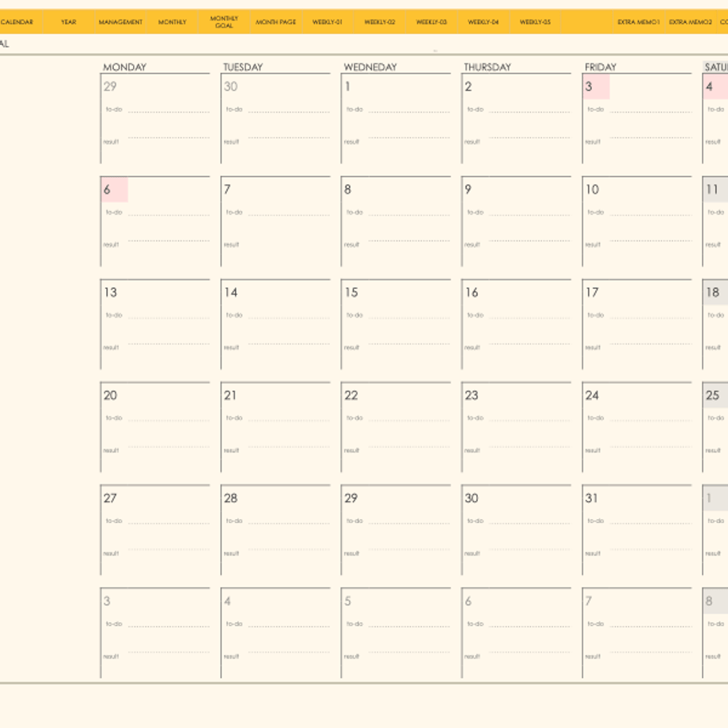
Task: Select the black date 30 under Thursday
Action: point(472,499)
